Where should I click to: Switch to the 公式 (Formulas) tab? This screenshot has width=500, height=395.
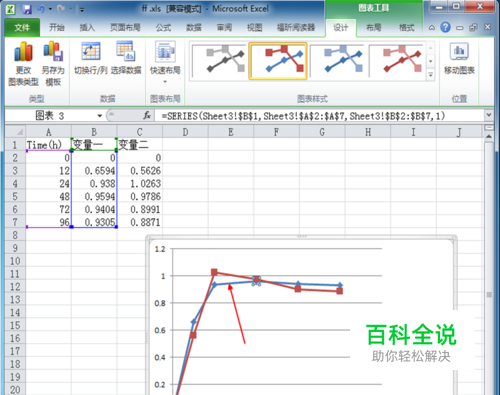(163, 28)
